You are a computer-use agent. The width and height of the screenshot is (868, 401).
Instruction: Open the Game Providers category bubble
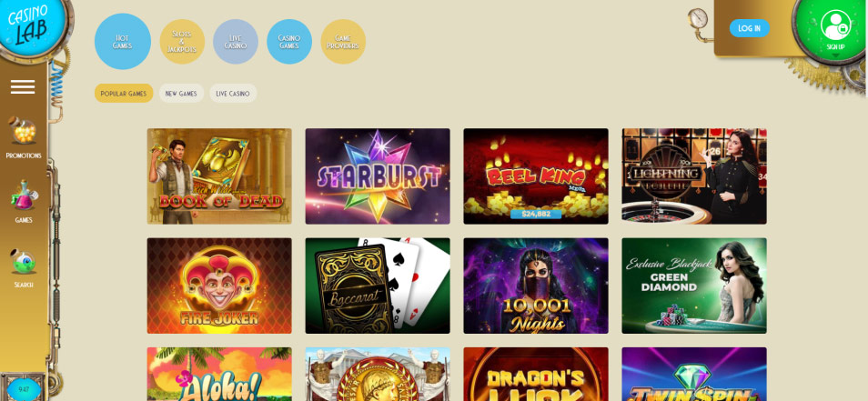point(343,42)
